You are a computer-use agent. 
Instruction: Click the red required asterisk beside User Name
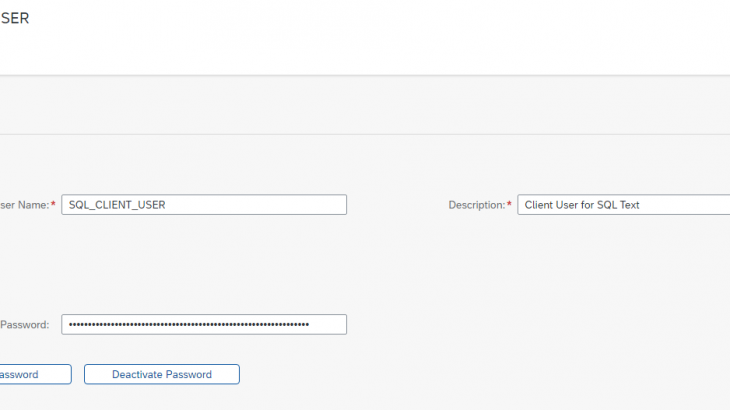coord(53,205)
